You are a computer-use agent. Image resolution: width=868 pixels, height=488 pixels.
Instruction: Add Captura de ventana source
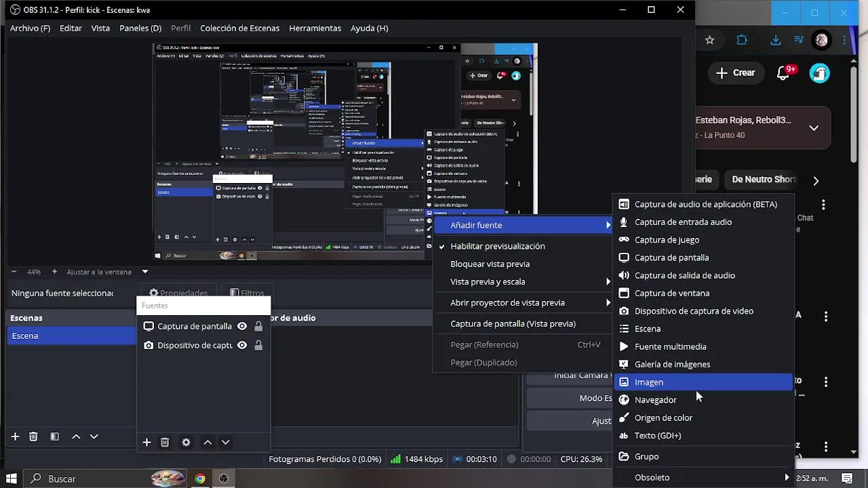coord(703,293)
